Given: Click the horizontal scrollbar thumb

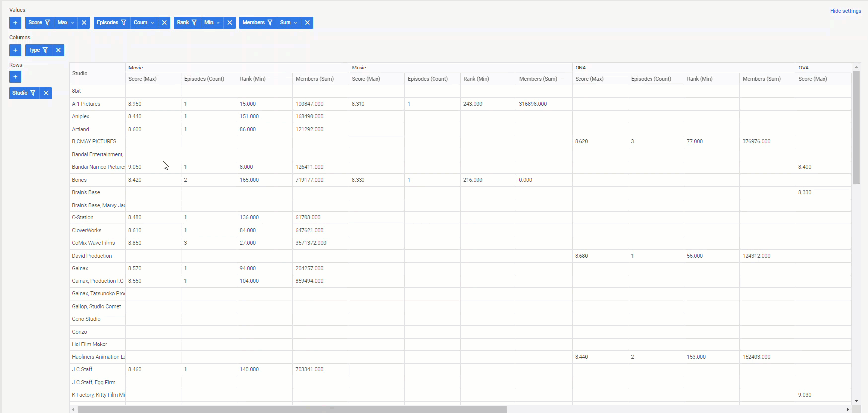Looking at the screenshot, I should [292, 410].
